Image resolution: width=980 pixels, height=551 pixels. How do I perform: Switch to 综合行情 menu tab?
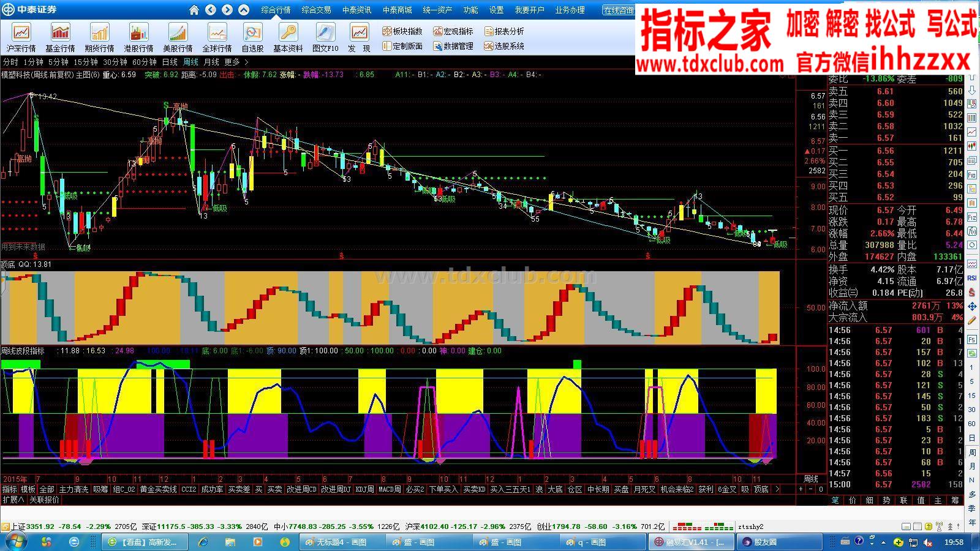click(x=276, y=10)
